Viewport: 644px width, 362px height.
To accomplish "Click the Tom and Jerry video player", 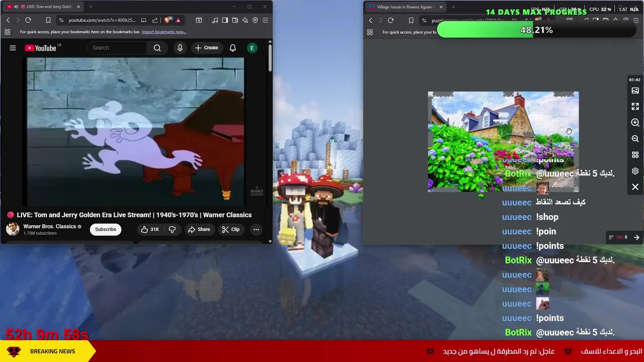I will (x=135, y=132).
